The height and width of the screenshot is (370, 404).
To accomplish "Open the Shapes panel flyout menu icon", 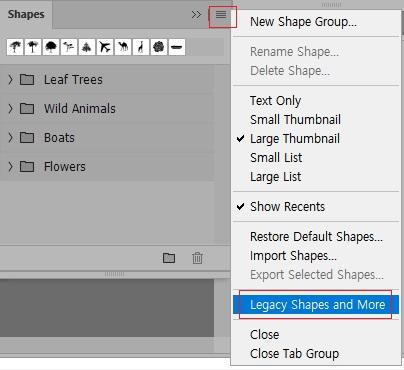I will click(221, 14).
